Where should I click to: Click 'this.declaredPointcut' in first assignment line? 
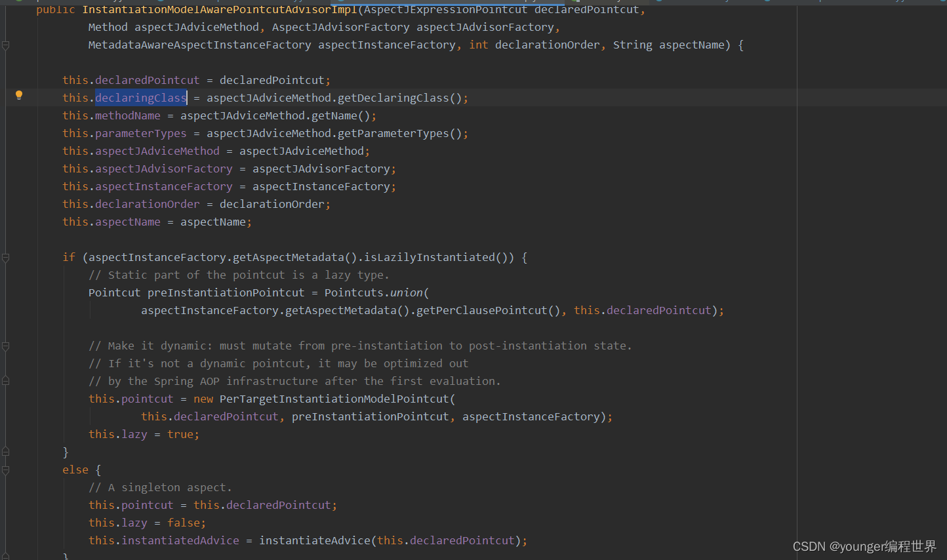pyautogui.click(x=131, y=80)
